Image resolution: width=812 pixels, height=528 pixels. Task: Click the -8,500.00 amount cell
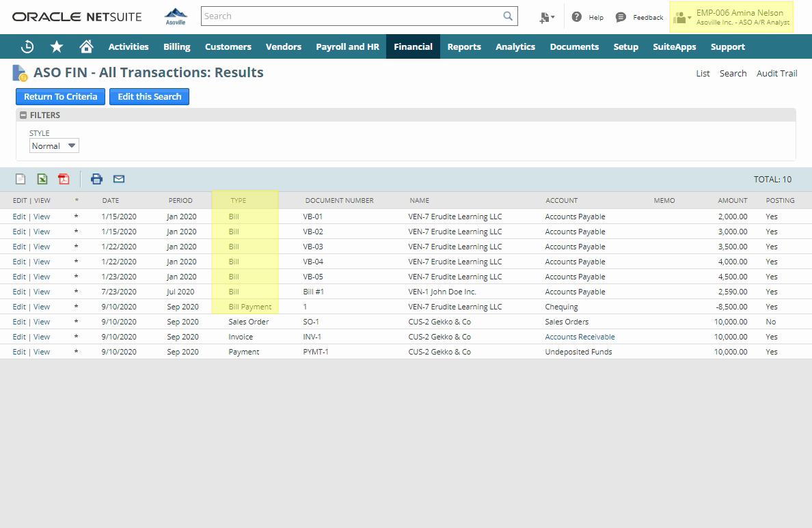[732, 307]
